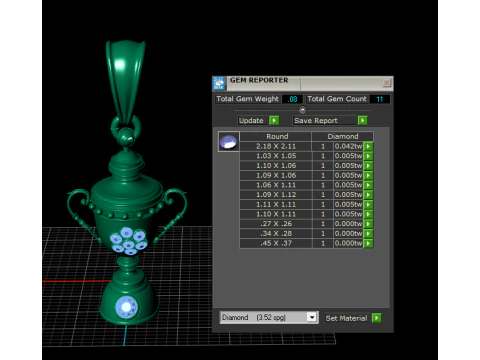Select the .27 X .26 size cell
The image size is (480, 360).
[276, 224]
